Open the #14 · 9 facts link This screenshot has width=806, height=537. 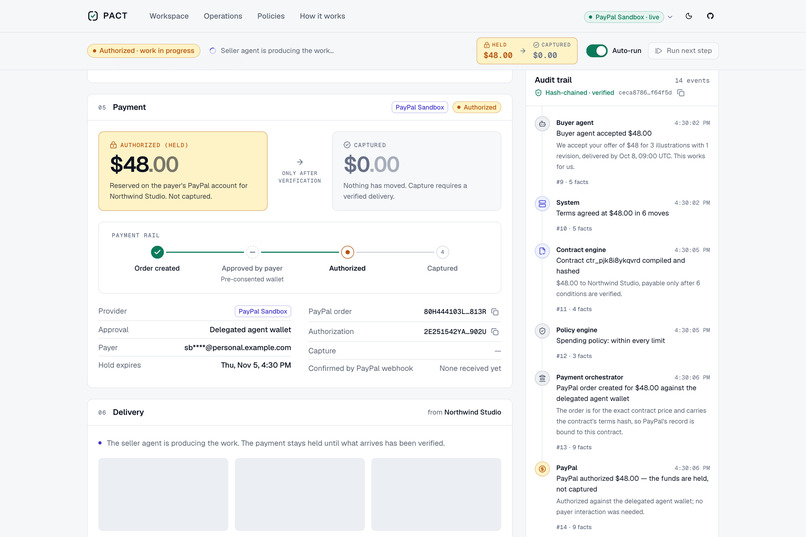574,527
